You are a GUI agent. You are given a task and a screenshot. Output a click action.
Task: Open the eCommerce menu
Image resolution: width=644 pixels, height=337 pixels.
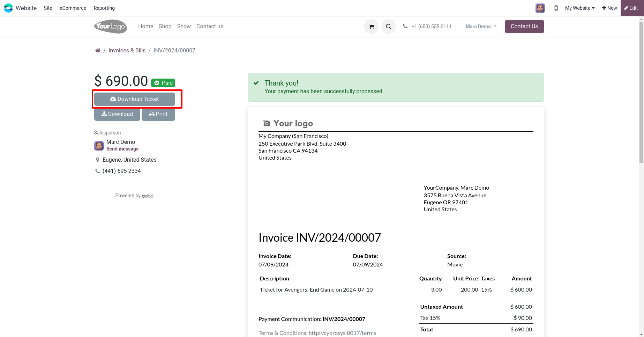[73, 8]
